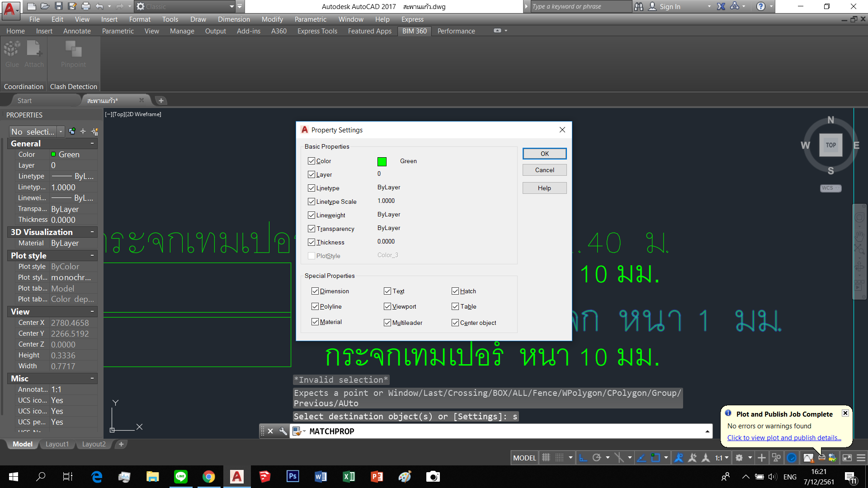Open the Classic workspace dropdown
This screenshot has height=488, width=868.
(231, 6)
